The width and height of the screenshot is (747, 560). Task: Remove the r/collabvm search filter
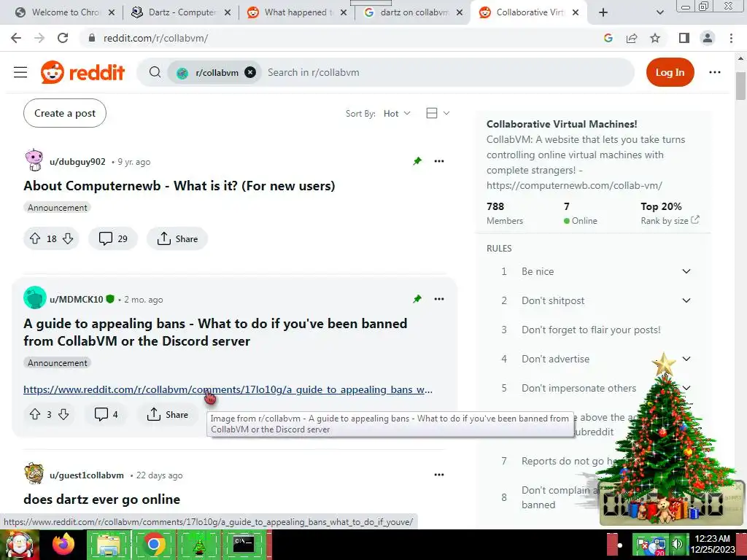pos(250,72)
